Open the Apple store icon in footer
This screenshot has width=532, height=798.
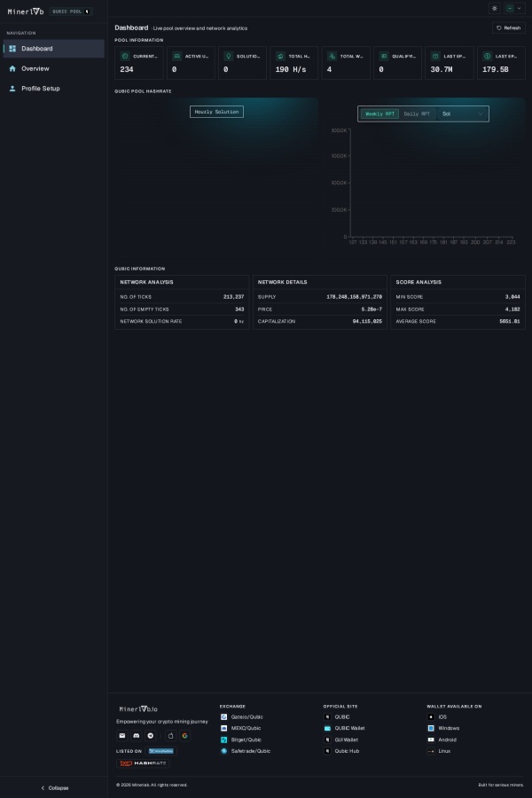pos(170,735)
